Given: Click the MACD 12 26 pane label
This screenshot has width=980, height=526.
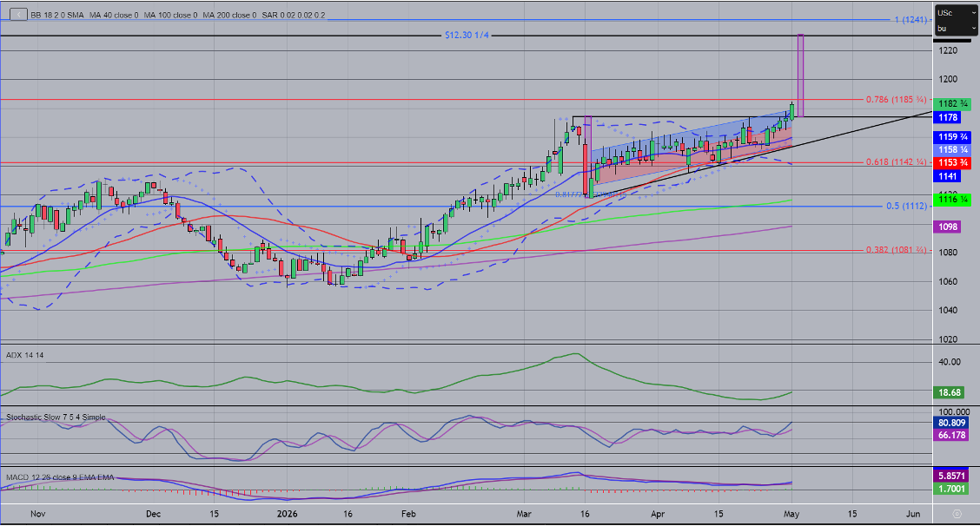Looking at the screenshot, I should pyautogui.click(x=60, y=477).
